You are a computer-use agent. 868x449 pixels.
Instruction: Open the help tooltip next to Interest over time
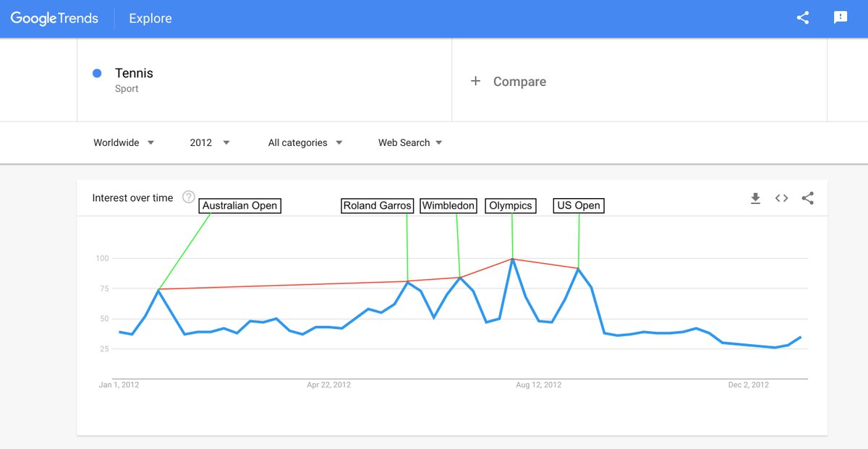(188, 196)
